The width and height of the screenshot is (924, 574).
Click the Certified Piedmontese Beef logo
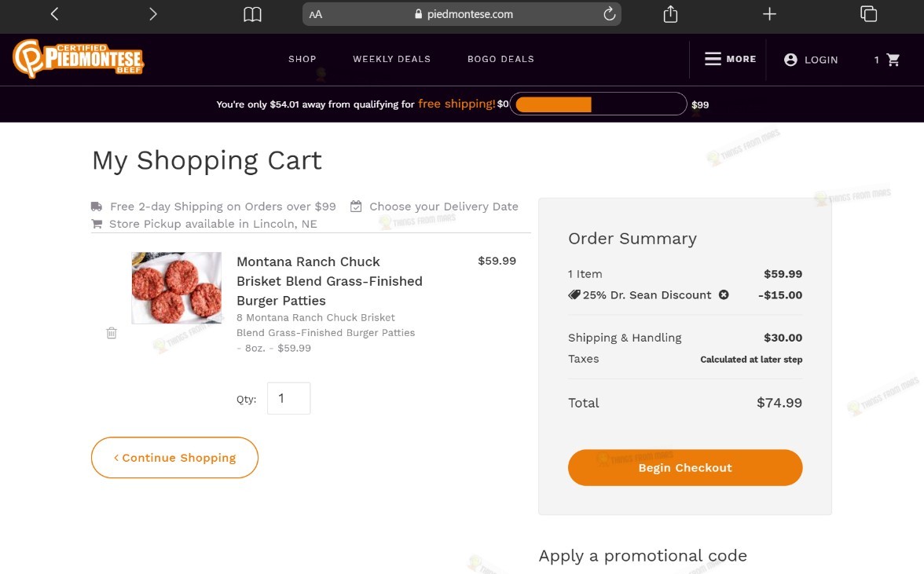tap(79, 59)
